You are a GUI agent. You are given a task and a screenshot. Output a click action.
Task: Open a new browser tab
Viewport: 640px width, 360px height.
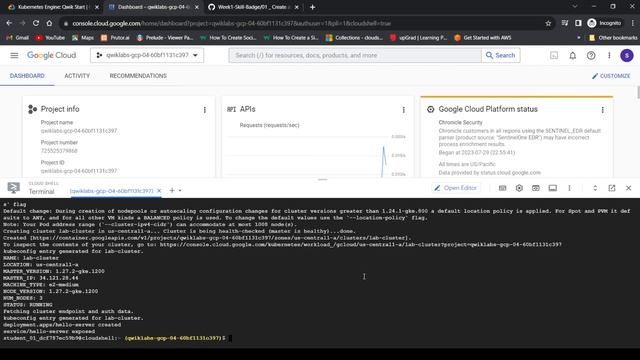[312, 7]
